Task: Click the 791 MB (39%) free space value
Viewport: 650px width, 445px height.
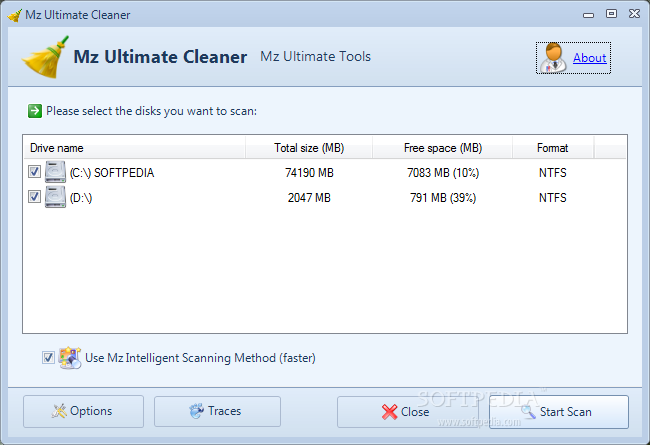Action: (443, 197)
